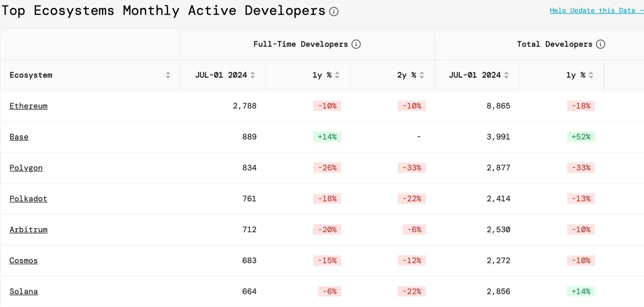This screenshot has width=644, height=307.
Task: Open the Ethereum ecosystem link
Action: coord(29,106)
